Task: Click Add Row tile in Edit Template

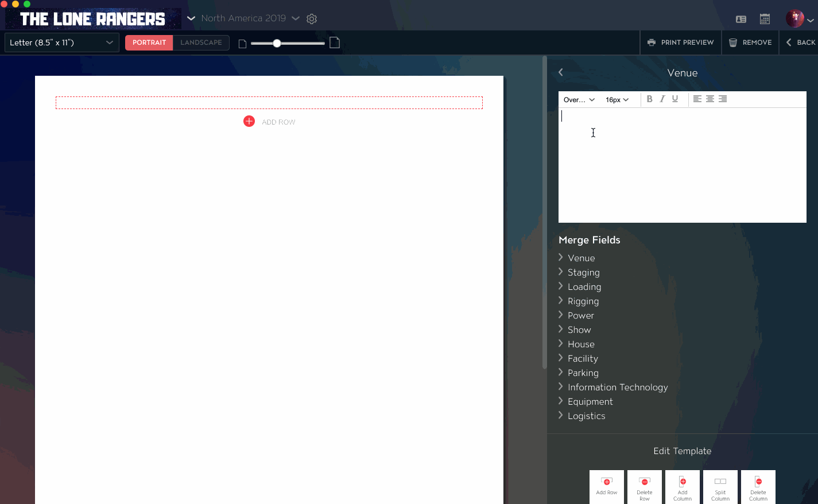Action: (607, 487)
